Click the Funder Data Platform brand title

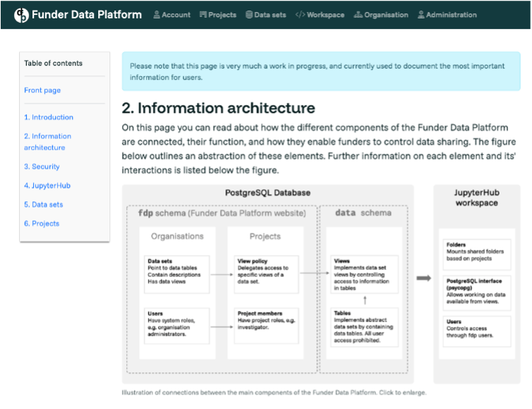87,15
